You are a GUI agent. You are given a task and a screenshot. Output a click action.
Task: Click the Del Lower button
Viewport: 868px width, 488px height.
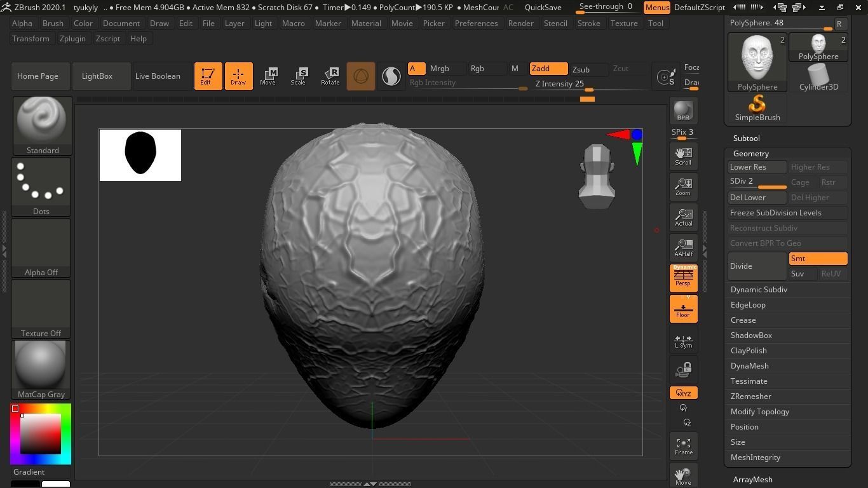pos(757,198)
